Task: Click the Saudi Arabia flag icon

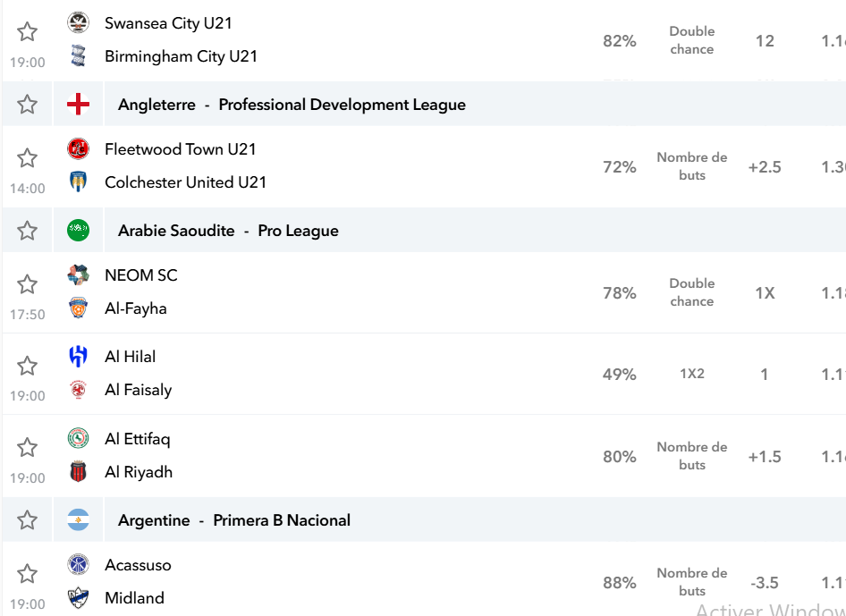Action: click(78, 231)
